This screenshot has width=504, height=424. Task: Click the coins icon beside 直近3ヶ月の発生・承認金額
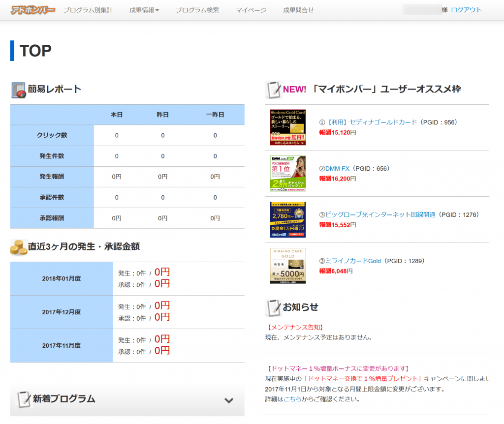pos(18,247)
